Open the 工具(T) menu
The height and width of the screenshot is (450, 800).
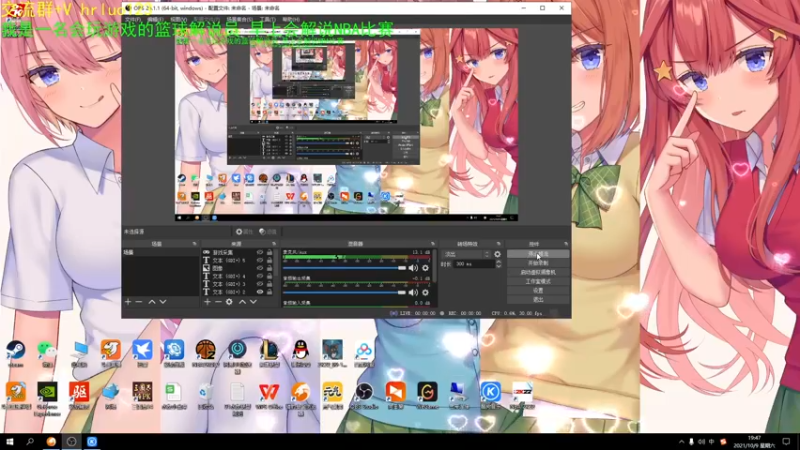[267, 19]
